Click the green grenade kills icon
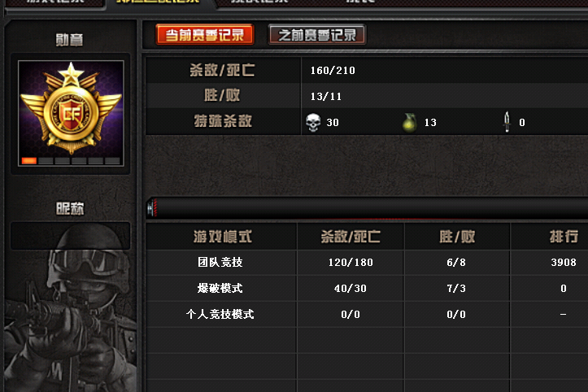 (x=410, y=123)
